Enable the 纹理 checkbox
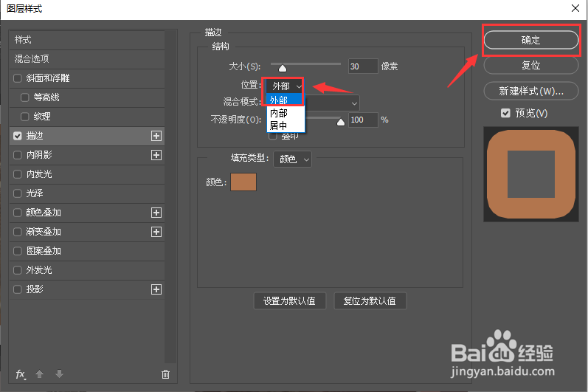The height and width of the screenshot is (392, 588). coord(25,117)
